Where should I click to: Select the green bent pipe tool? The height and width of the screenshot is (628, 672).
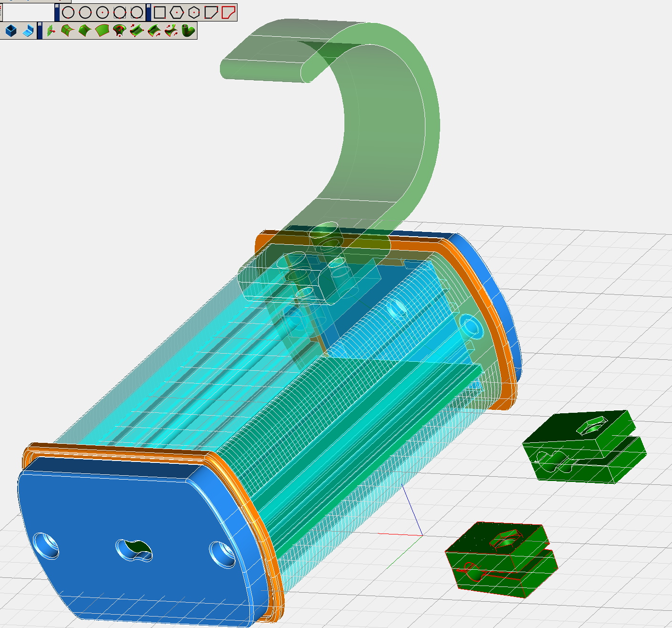click(x=188, y=31)
